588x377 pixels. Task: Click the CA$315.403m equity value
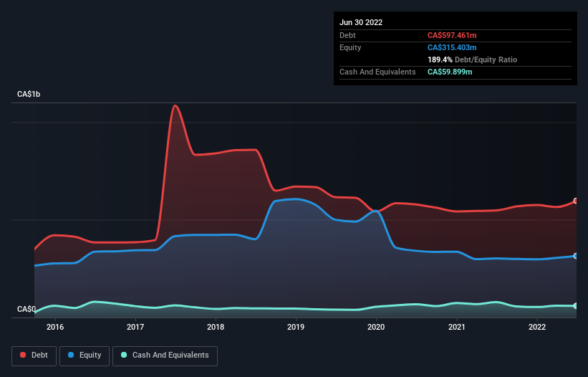coord(452,47)
